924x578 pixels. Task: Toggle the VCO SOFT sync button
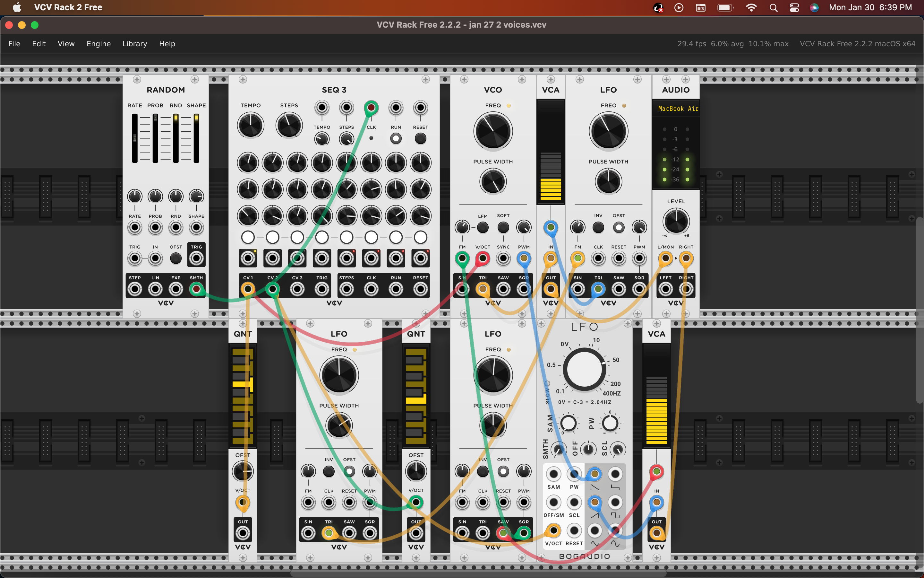pos(503,227)
